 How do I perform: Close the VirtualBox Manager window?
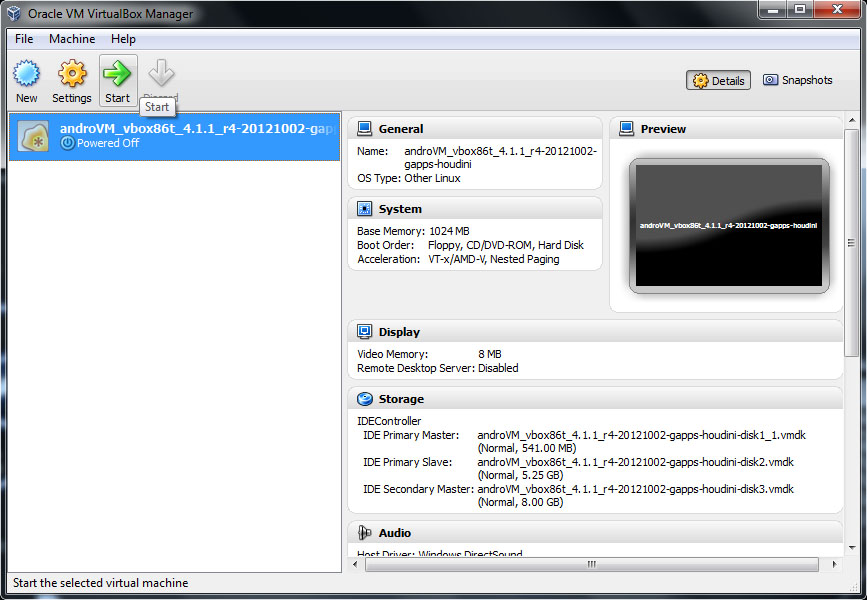point(838,10)
